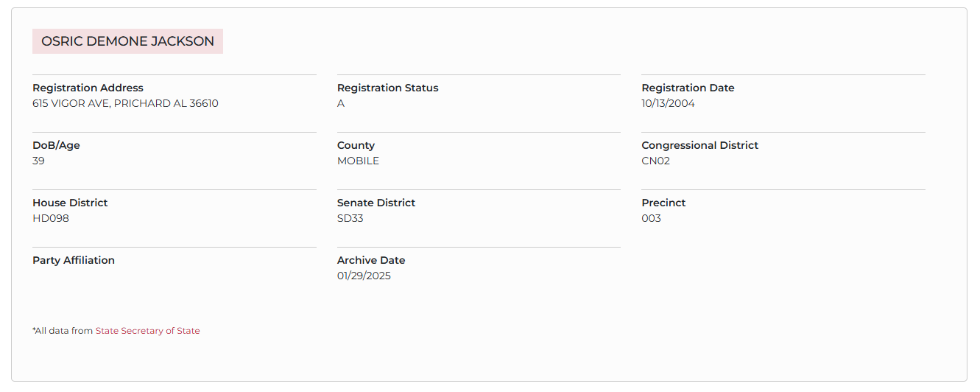
Task: Click the Senate District value SD33
Action: (x=350, y=218)
